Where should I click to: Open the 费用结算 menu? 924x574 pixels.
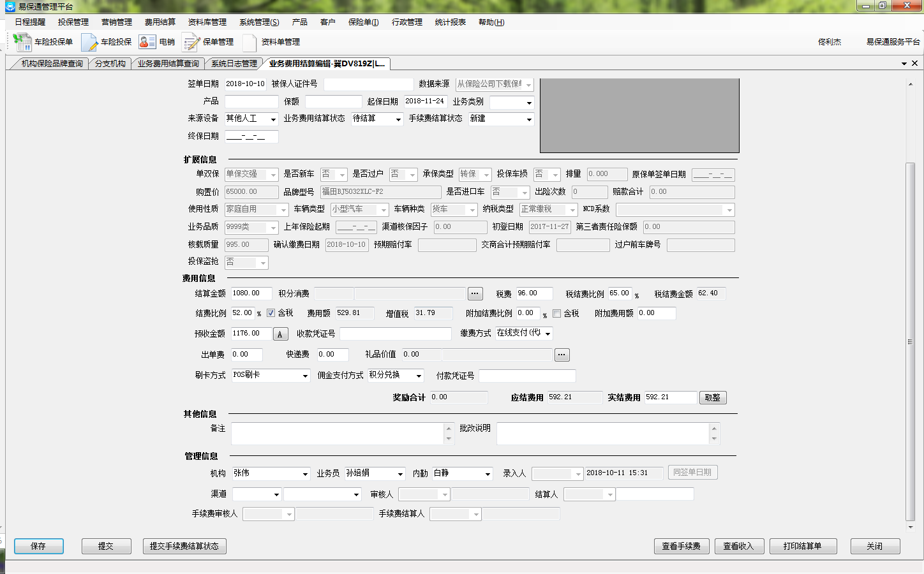160,22
